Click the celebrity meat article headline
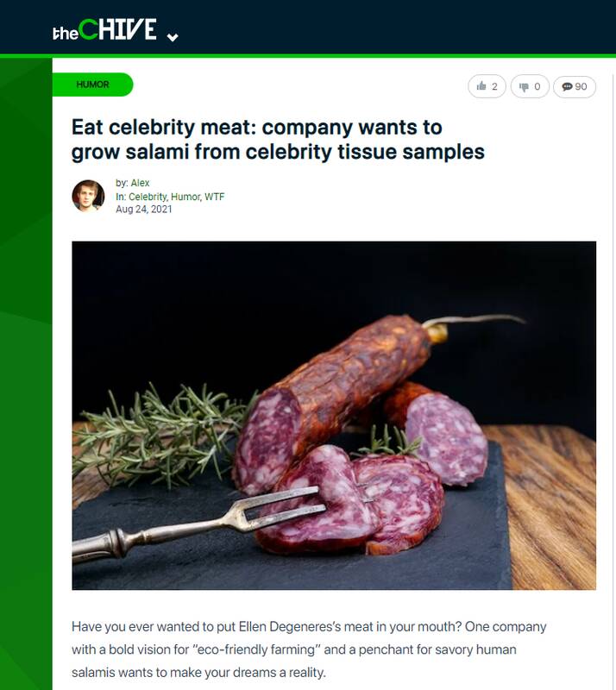Screen dimensions: 616x690 point(276,140)
